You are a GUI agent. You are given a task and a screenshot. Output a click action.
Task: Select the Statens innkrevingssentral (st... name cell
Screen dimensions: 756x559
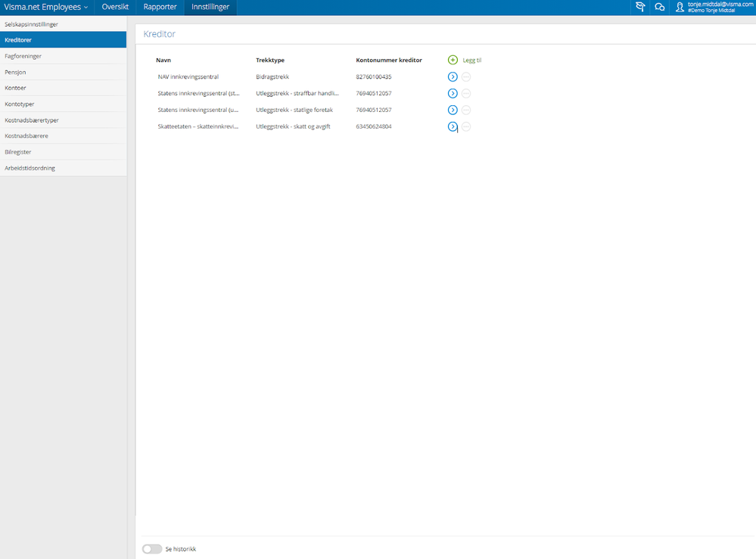[198, 94]
